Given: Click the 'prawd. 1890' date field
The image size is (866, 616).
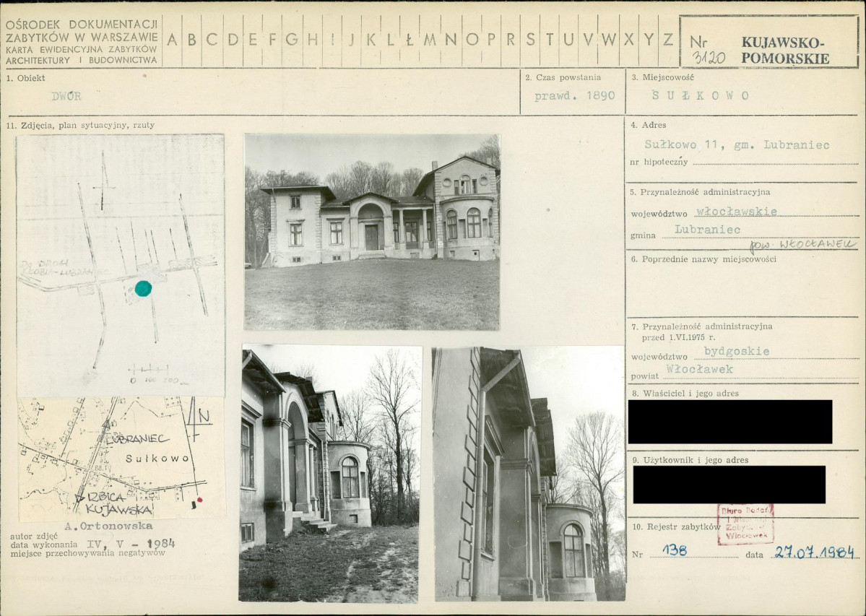Looking at the screenshot, I should 574,96.
